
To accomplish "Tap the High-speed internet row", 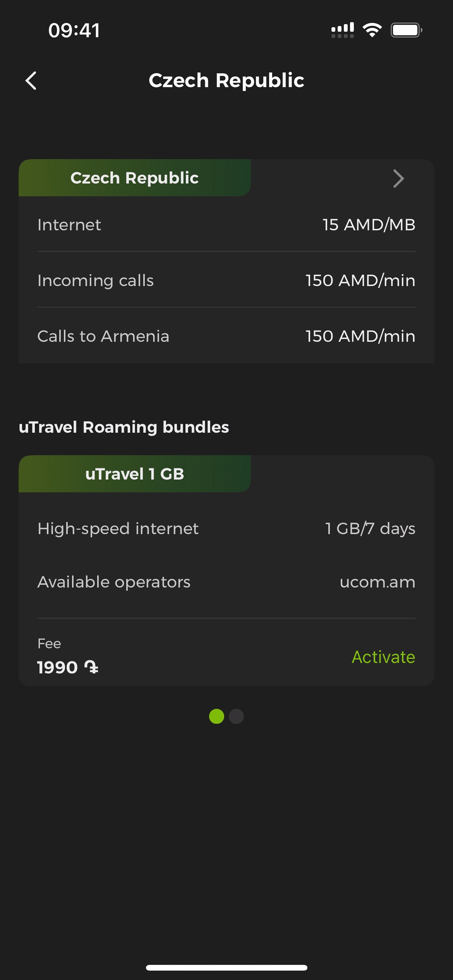I will click(226, 528).
